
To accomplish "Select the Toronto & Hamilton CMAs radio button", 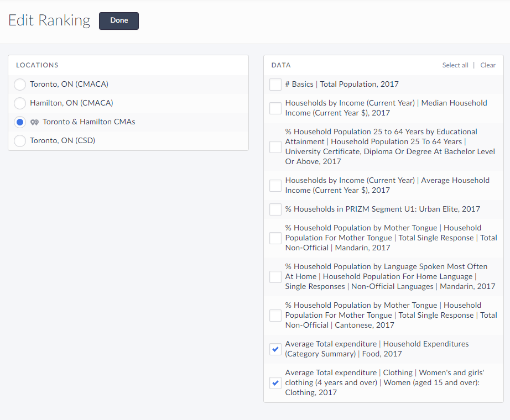I will pyautogui.click(x=20, y=122).
